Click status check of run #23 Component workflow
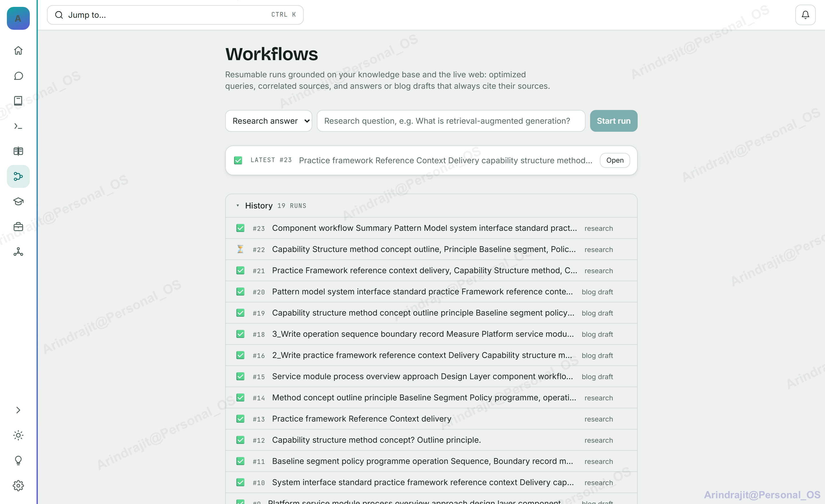The width and height of the screenshot is (825, 504). click(x=240, y=228)
